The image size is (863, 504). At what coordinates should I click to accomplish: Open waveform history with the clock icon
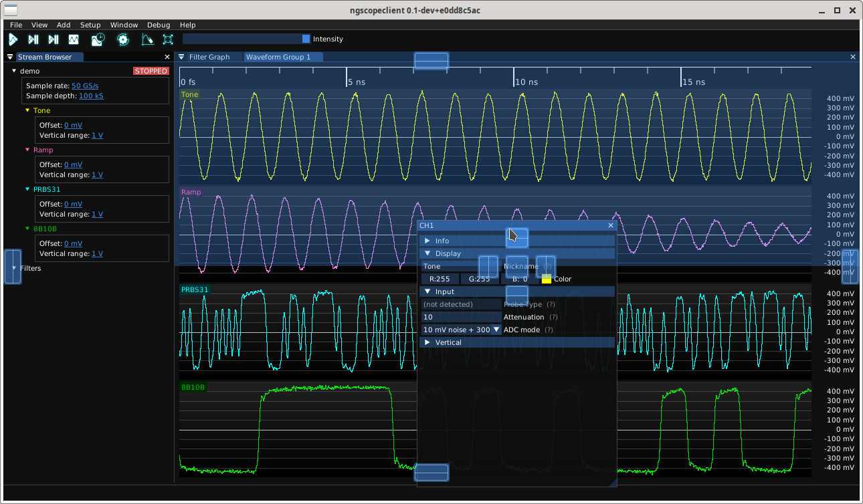click(98, 39)
